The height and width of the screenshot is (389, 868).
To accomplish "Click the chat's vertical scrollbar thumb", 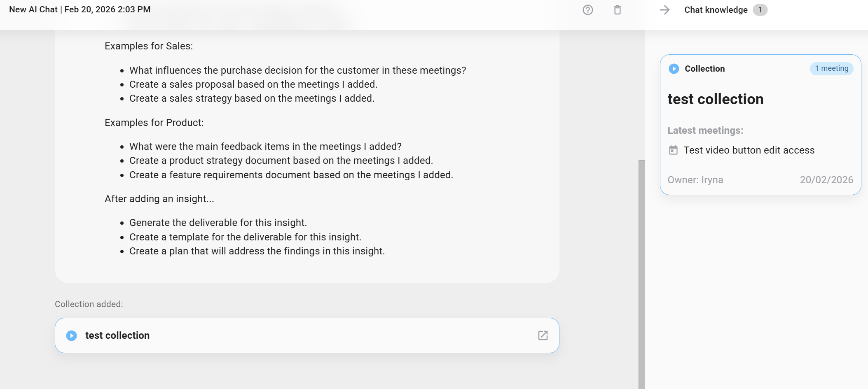I will tap(641, 272).
